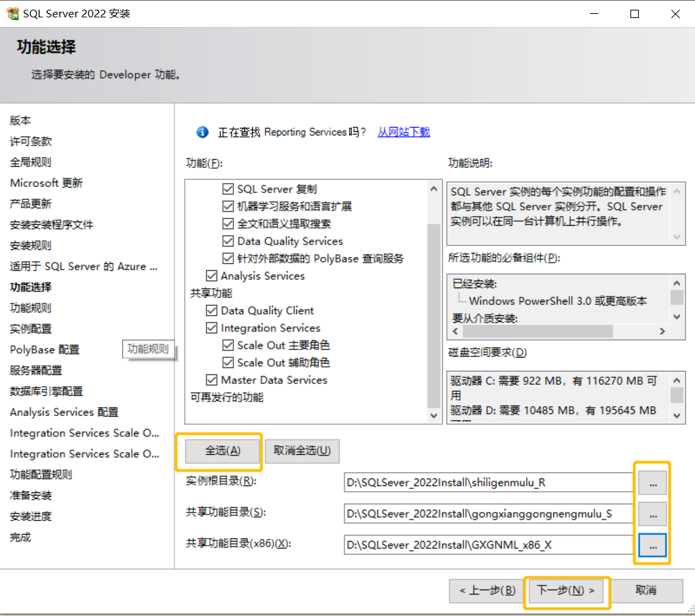Click prerequisites horizontal scroll-left arrow
The image size is (695, 616).
click(x=455, y=331)
